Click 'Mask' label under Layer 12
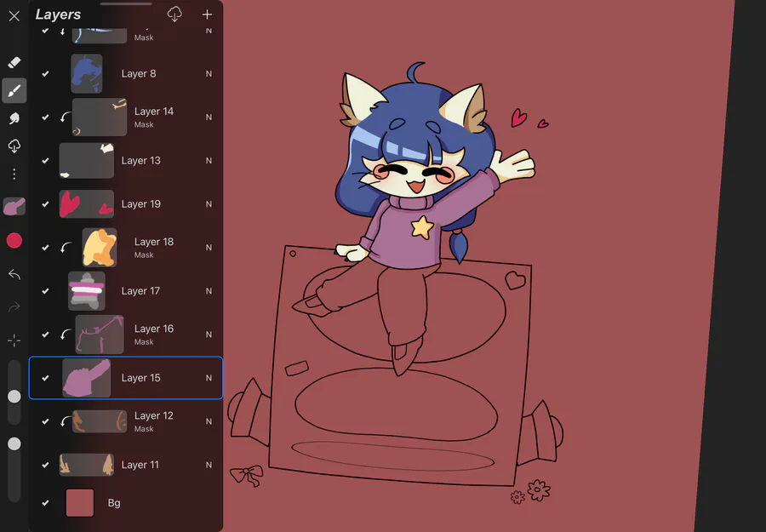 point(144,429)
